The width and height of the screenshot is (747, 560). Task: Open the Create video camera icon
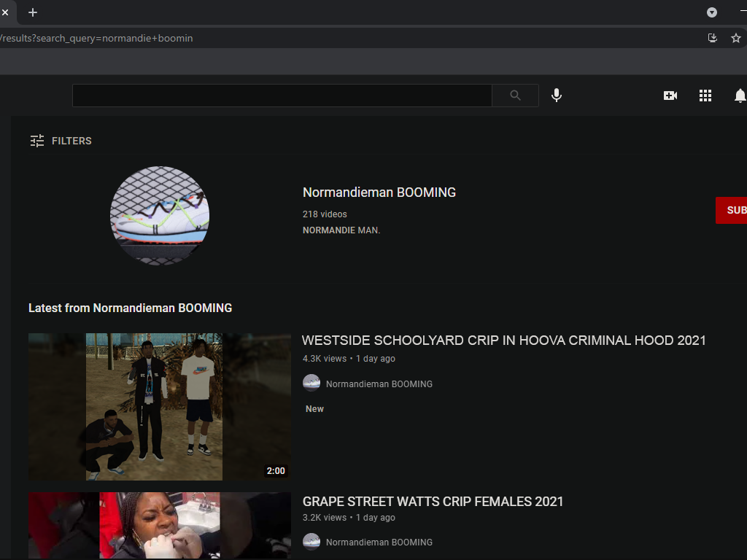tap(670, 96)
